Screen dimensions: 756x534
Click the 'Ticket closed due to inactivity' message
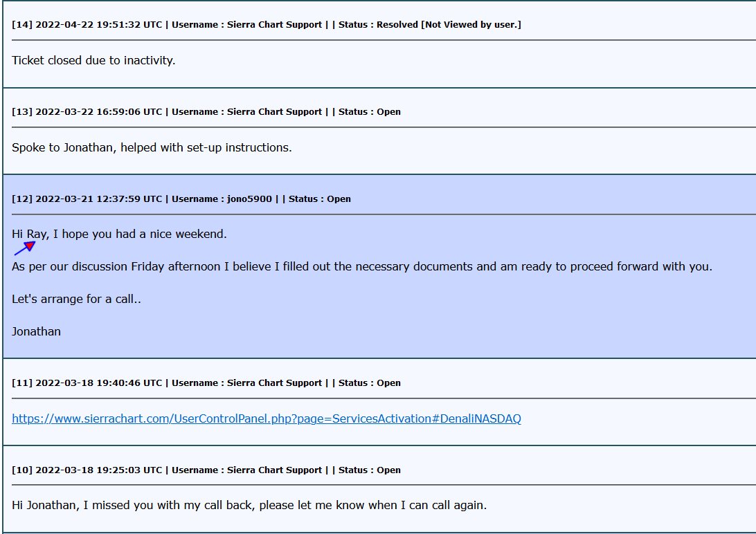93,60
